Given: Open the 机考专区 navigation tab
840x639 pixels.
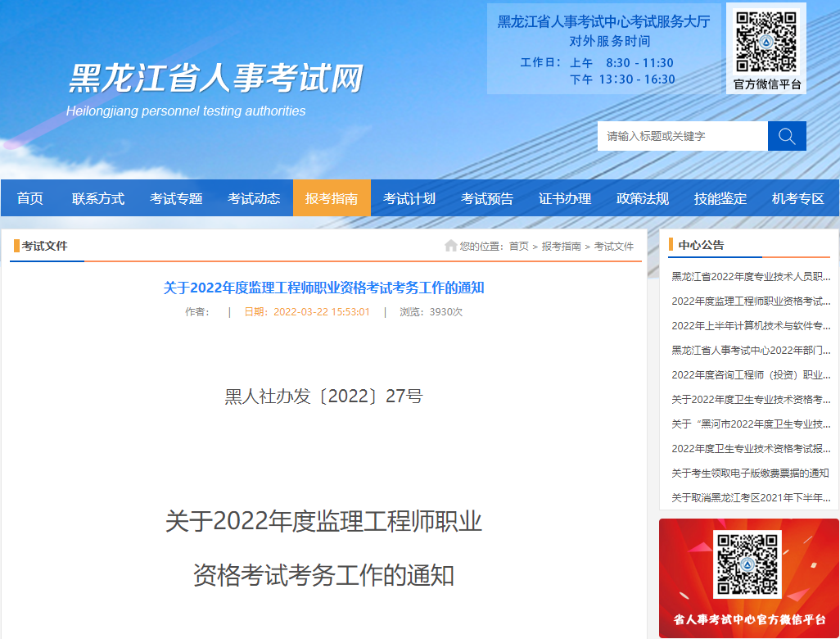Looking at the screenshot, I should [x=798, y=198].
